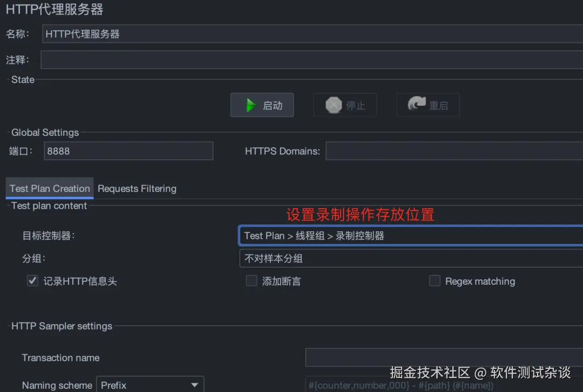Click the Global Settings heading
The width and height of the screenshot is (583, 392).
[45, 132]
